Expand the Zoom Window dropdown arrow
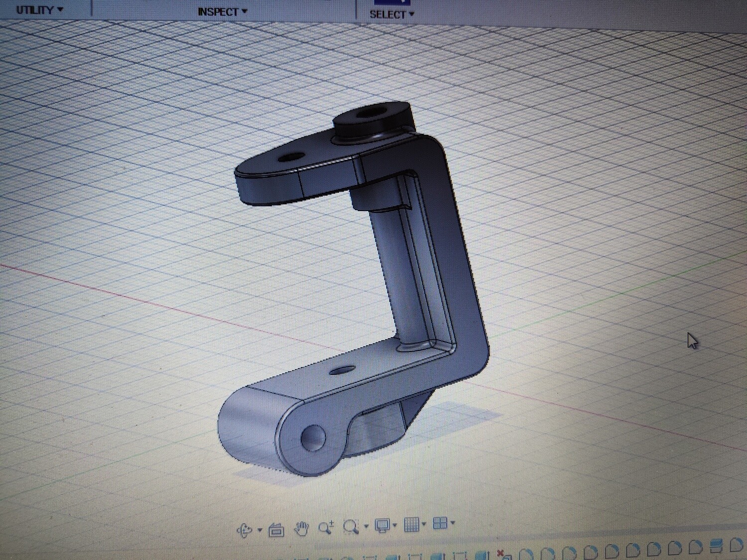The image size is (747, 560). tap(367, 526)
